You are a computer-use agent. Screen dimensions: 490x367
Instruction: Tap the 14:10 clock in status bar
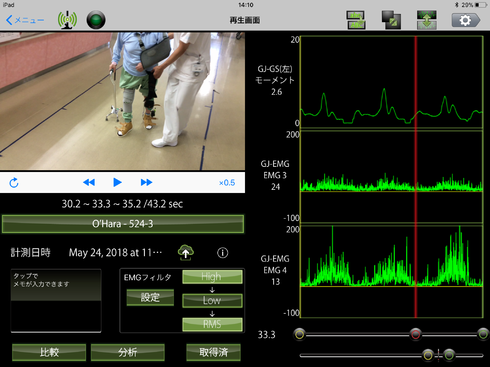pyautogui.click(x=246, y=5)
